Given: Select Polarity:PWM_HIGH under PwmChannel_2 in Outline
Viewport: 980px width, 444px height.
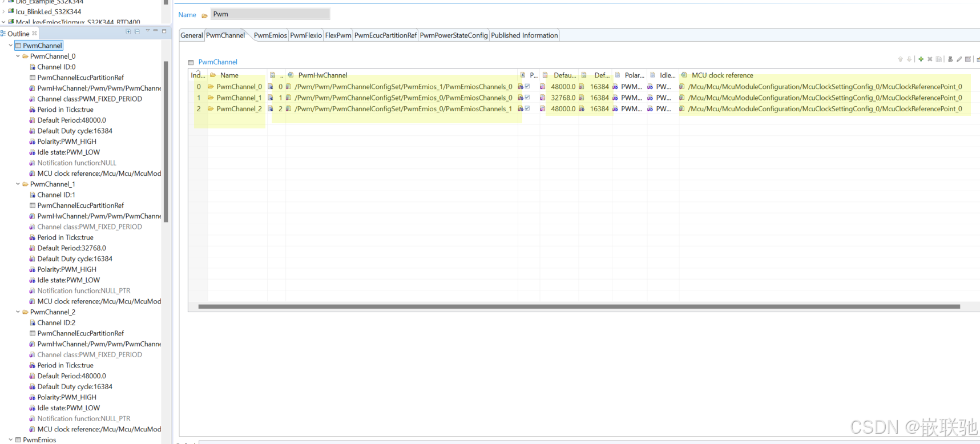Looking at the screenshot, I should coord(67,397).
